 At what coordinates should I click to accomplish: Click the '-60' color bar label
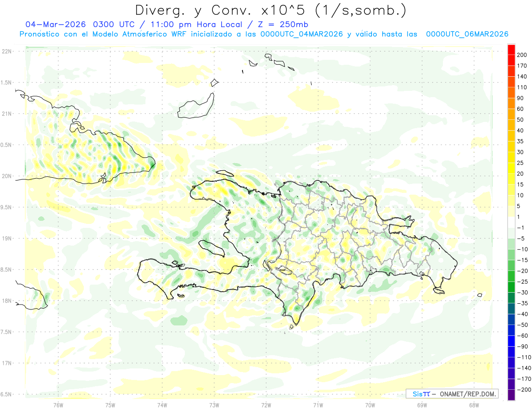pyautogui.click(x=524, y=336)
